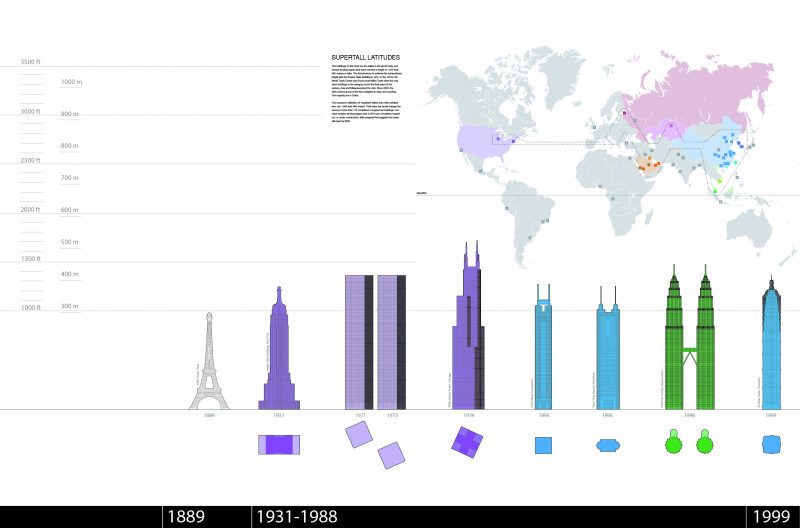This screenshot has width=800, height=528.
Task: Click the white Eiffel Tower silhouette
Action: pos(209,361)
